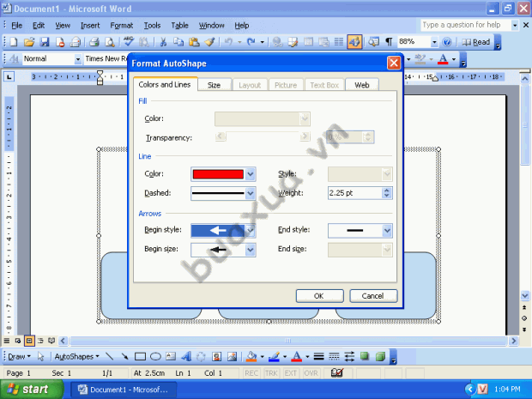Select the Rectangle drawing tool
This screenshot has height=399, width=532.
(140, 356)
